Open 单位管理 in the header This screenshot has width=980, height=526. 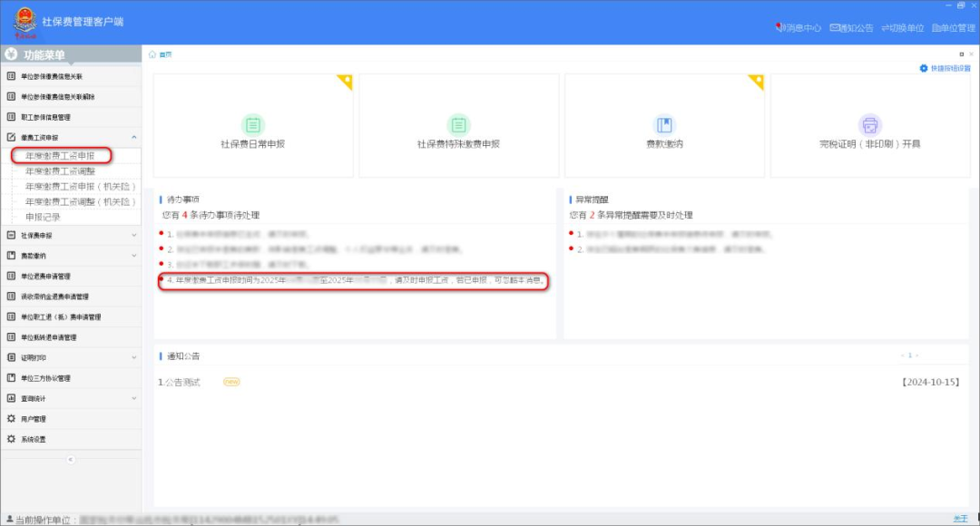[953, 28]
